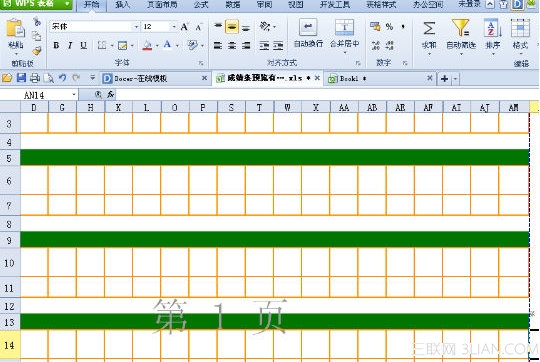
Task: Click the Save floppy disk icon
Action: click(21, 78)
